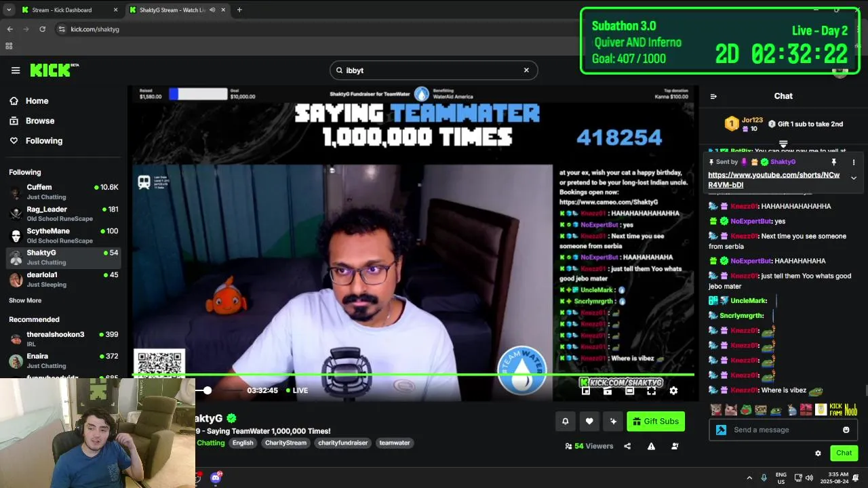Select the charityfundraiser tag
Viewport: 868px width, 488px height.
[342, 443]
